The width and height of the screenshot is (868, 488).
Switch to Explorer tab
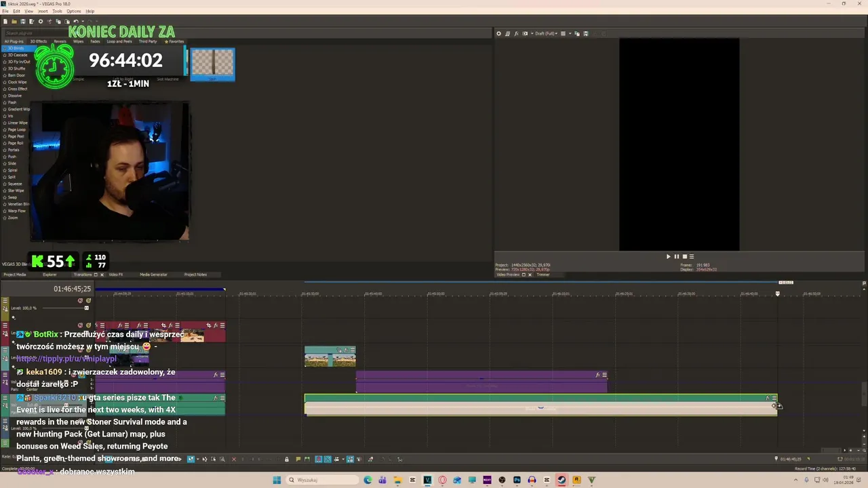[x=50, y=274]
